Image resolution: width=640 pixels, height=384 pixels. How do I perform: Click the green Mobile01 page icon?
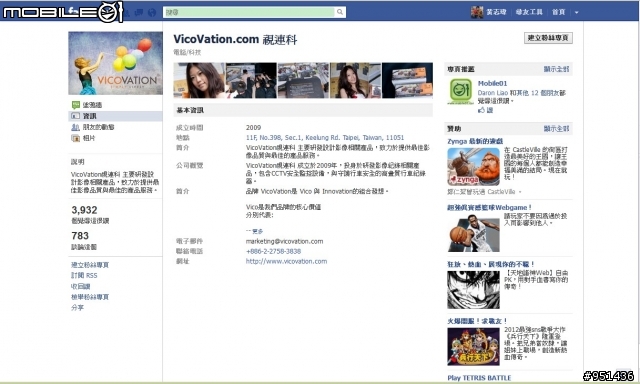[x=460, y=91]
